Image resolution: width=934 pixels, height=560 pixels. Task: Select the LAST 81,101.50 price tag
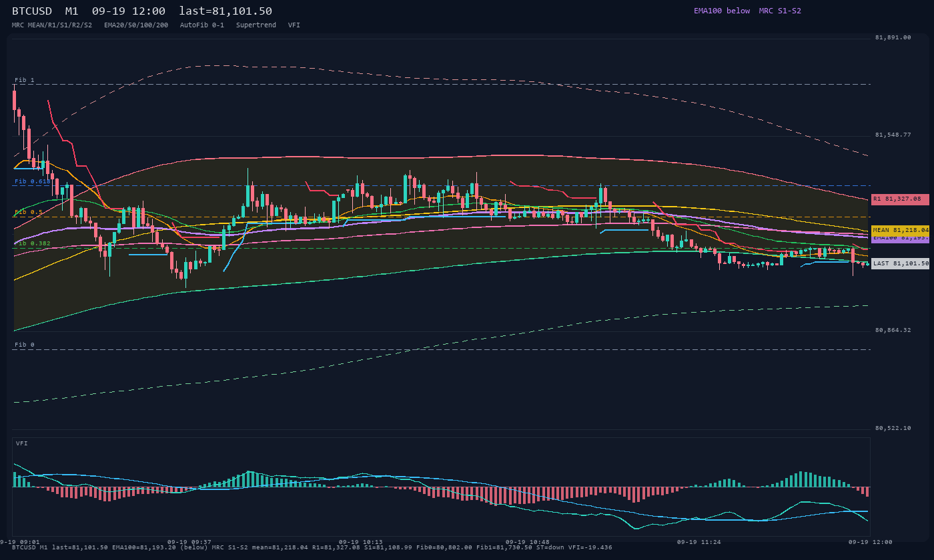coord(900,263)
